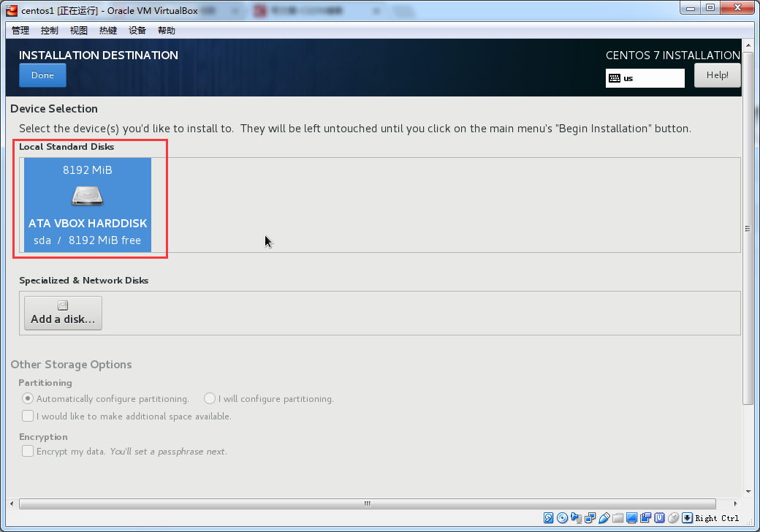Click the horizontal scrollbar thumb
Image resolution: width=760 pixels, height=532 pixels.
pos(368,503)
